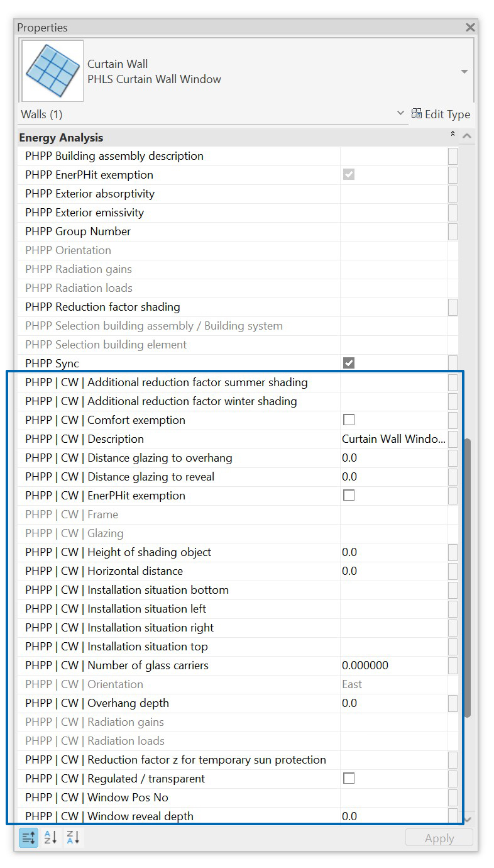Click the scrollbar up arrow
494x868 pixels.
[467, 136]
